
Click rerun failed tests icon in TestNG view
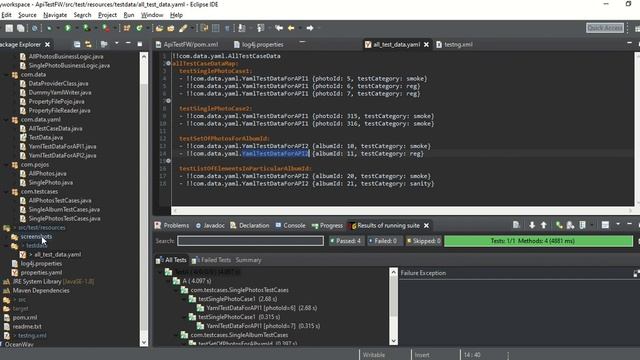570,225
